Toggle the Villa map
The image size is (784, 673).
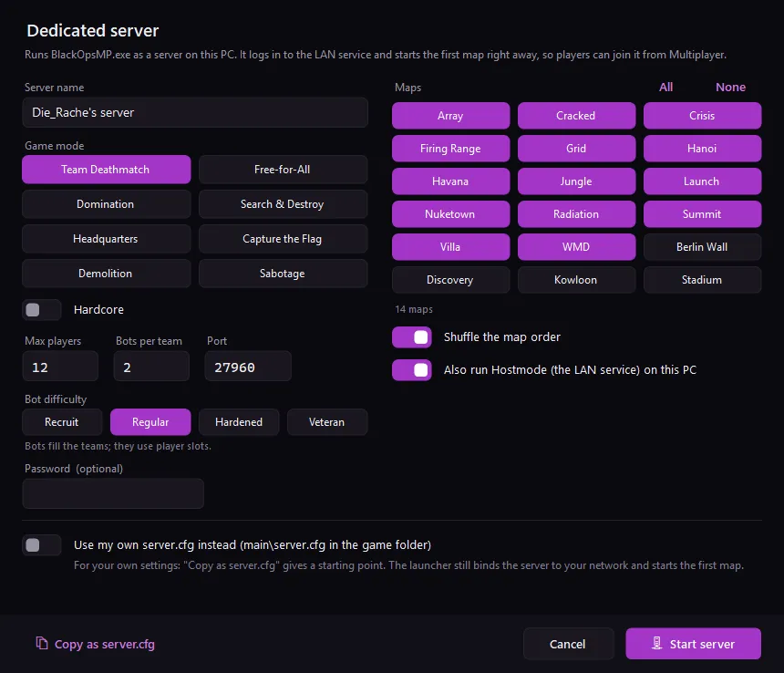click(450, 247)
